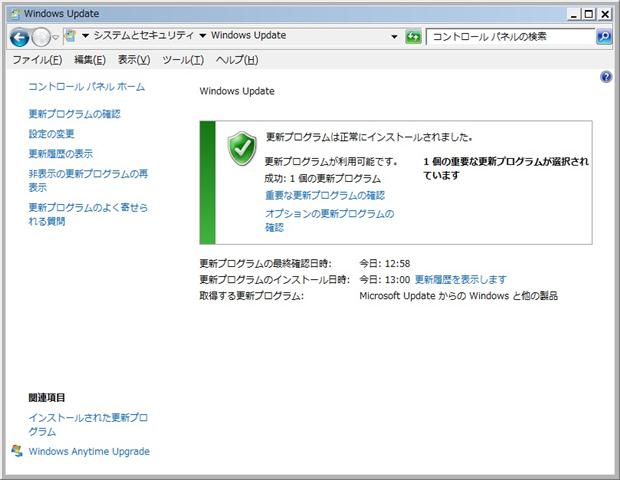Click the Windows Update title bar icon
Viewport: 620px width, 480px height.
click(15, 14)
